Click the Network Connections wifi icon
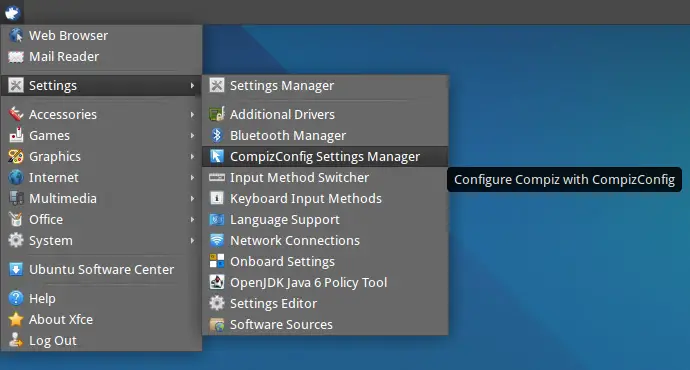Image resolution: width=690 pixels, height=370 pixels. (217, 240)
